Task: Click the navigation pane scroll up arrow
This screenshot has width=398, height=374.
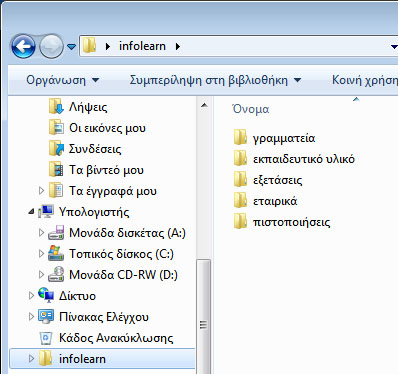Action: click(204, 106)
